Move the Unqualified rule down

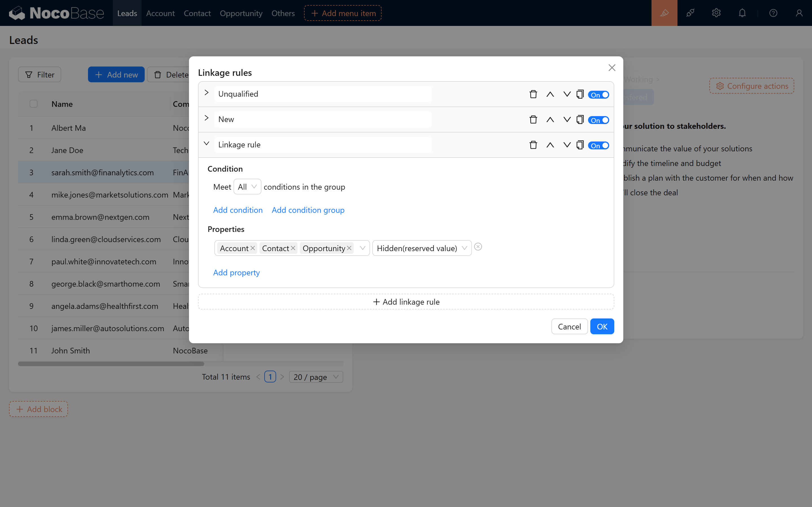(567, 94)
